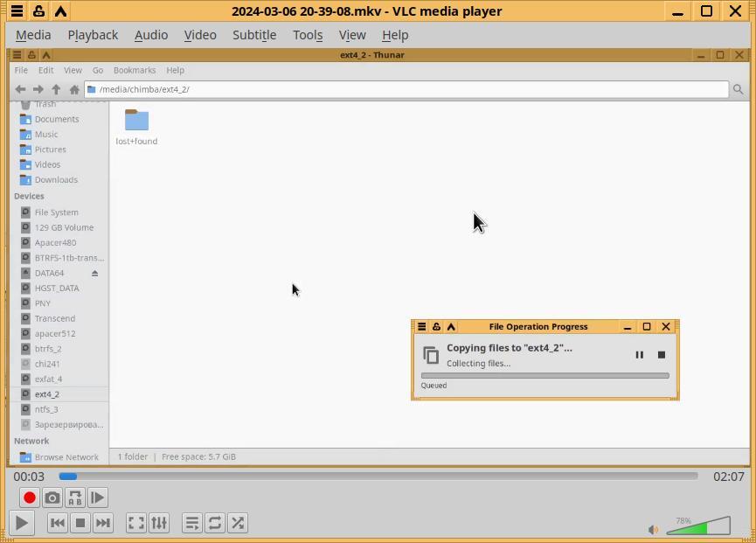Click the file copy progress bar
The width and height of the screenshot is (756, 543).
pos(544,376)
